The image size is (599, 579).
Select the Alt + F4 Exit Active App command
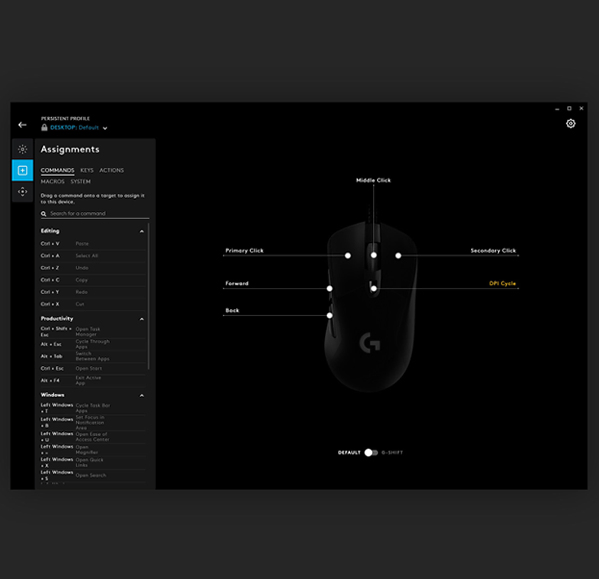(x=93, y=380)
